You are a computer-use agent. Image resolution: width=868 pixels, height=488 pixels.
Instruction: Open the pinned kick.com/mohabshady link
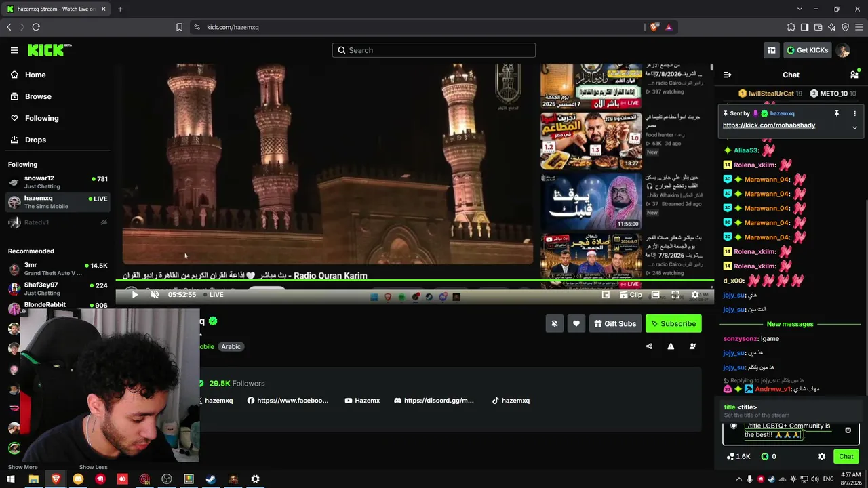pyautogui.click(x=769, y=125)
